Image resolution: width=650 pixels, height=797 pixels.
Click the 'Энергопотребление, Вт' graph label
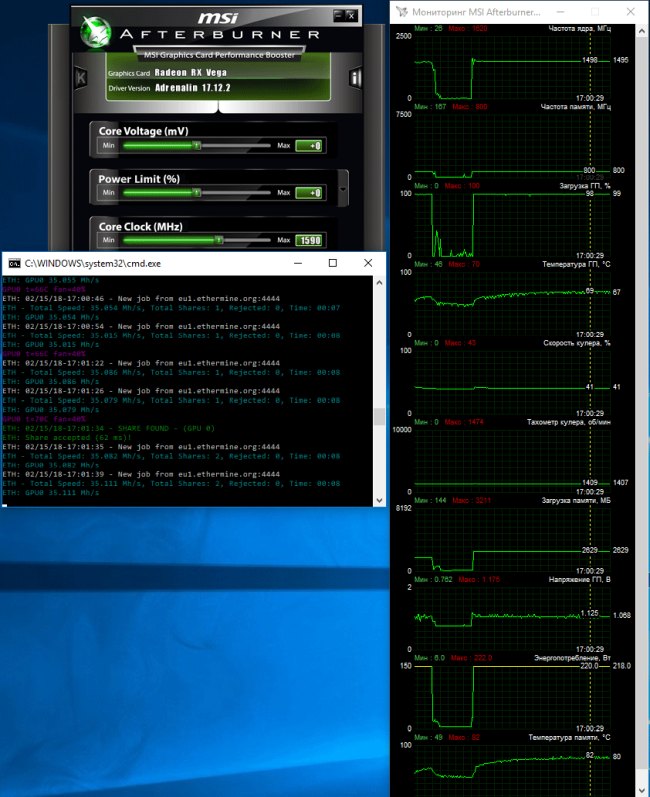pyautogui.click(x=572, y=658)
